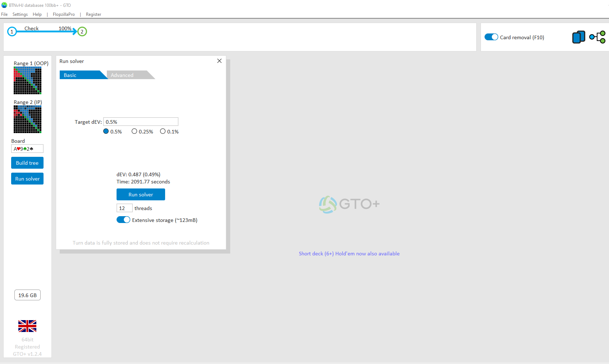Click the threads count input field
This screenshot has width=609, height=364.
pos(124,208)
